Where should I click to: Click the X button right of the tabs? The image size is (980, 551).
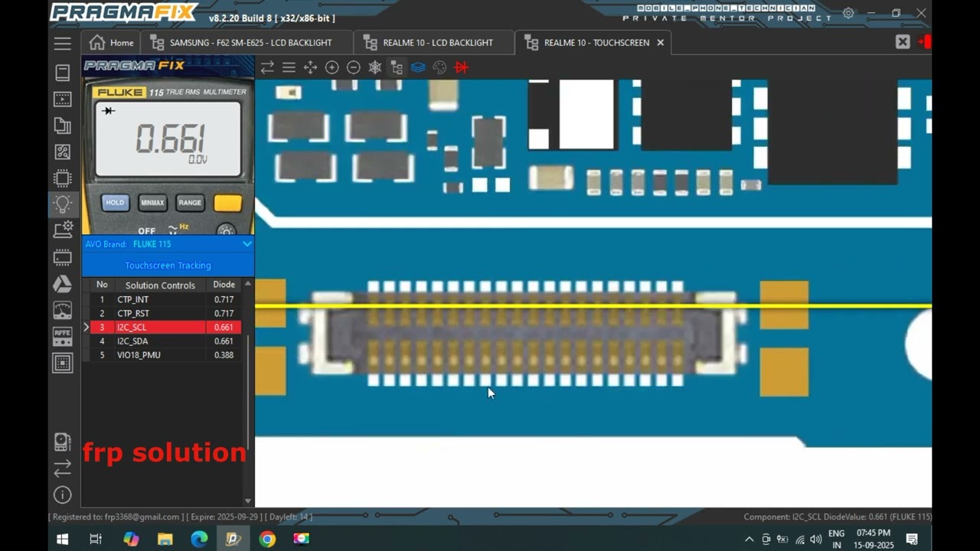pyautogui.click(x=903, y=42)
